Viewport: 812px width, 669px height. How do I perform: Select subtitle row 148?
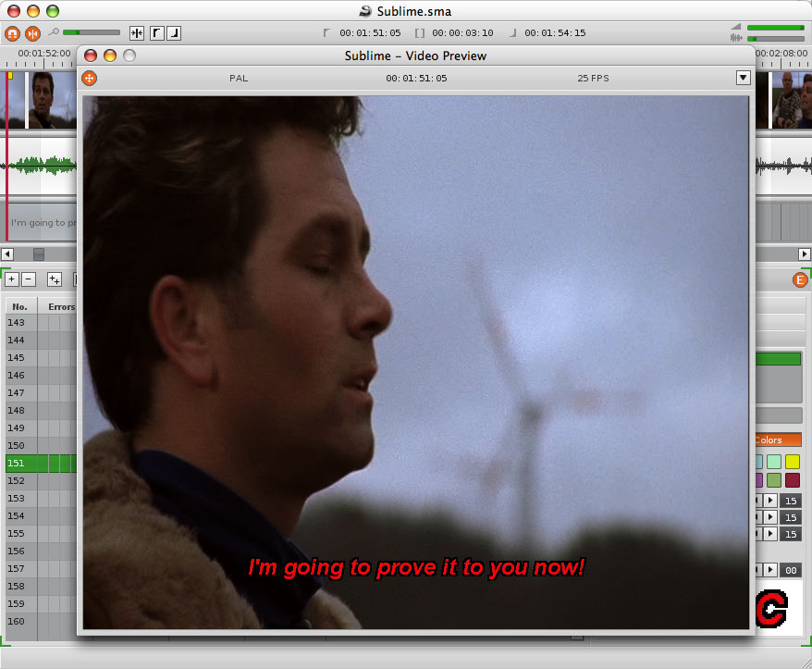[x=42, y=411]
